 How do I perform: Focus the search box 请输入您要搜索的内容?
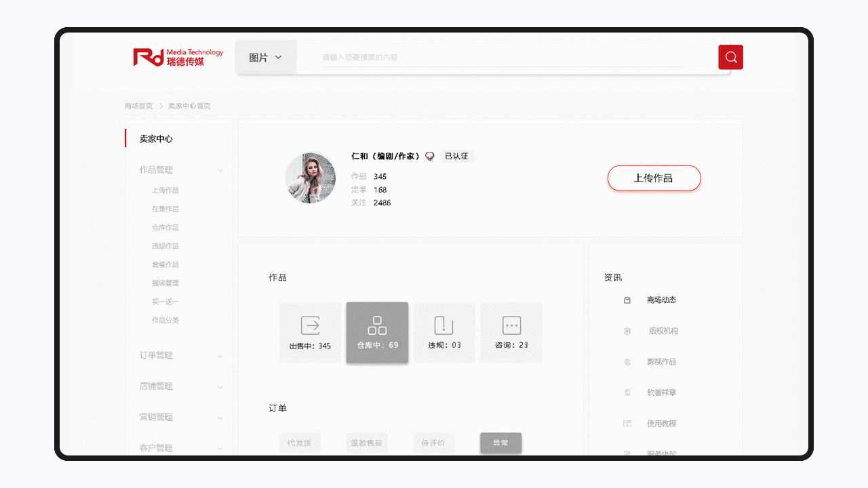[x=502, y=58]
